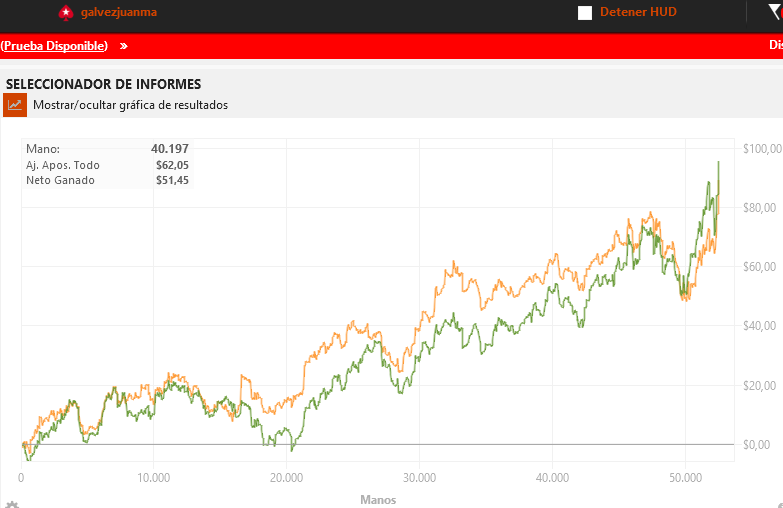
Task: Toggle the results graph chart icon
Action: point(15,105)
